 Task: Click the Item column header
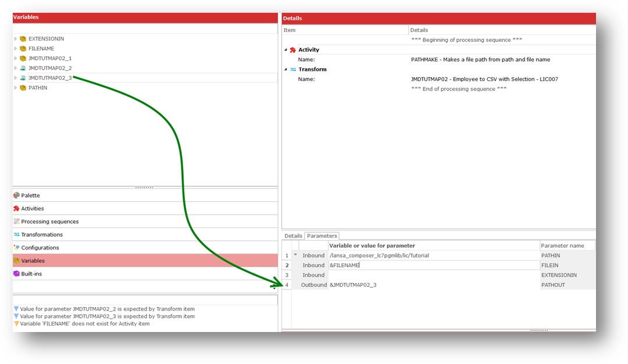tap(345, 30)
